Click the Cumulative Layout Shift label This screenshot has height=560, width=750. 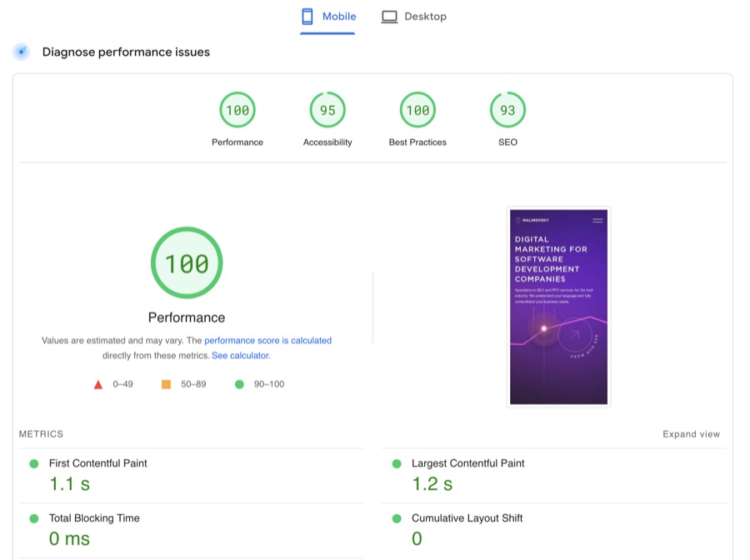pos(467,518)
